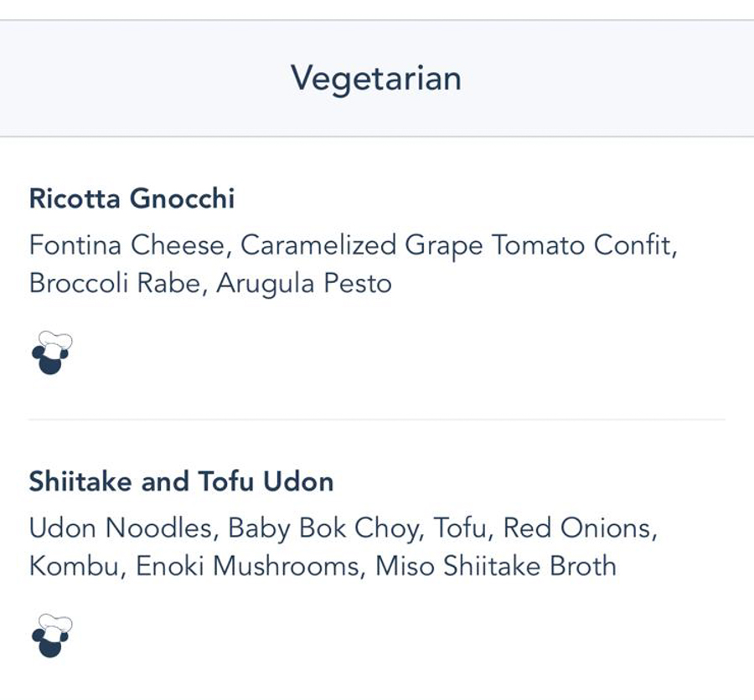Tap the Enoki Mushrooms ingredient text
This screenshot has height=700, width=754.
tap(248, 566)
